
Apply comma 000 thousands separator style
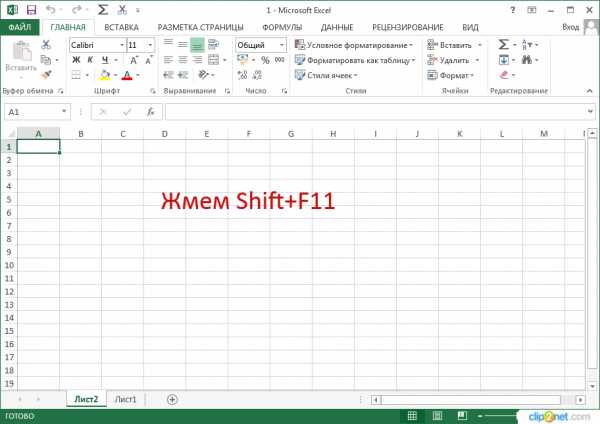[280, 60]
